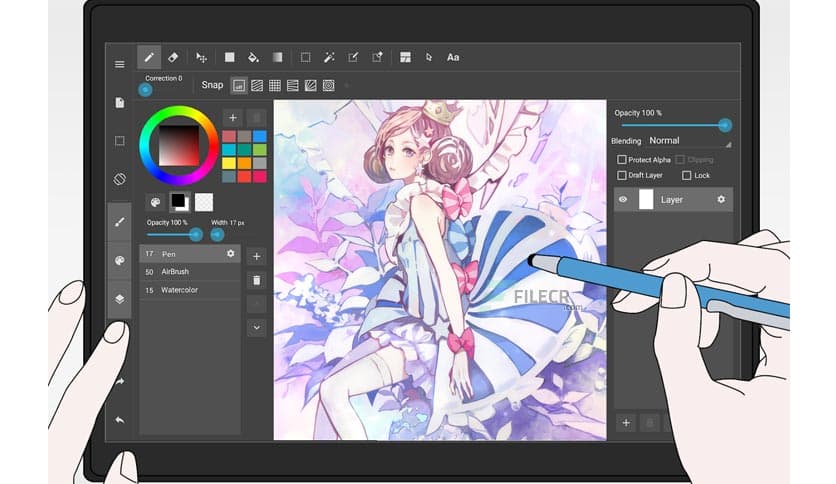
Task: Choose the pink palette swatch
Action: click(260, 176)
